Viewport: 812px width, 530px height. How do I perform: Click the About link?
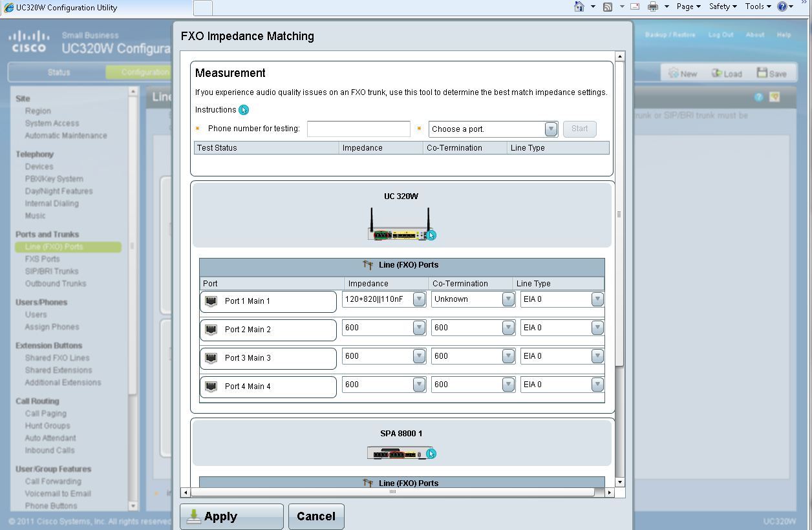point(755,35)
